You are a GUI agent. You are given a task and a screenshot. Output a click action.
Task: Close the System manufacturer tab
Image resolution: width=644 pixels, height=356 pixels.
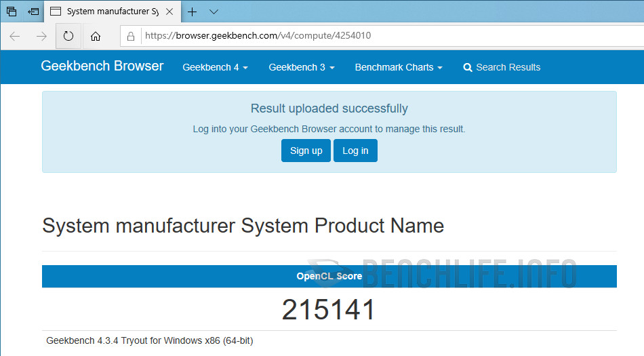point(169,12)
